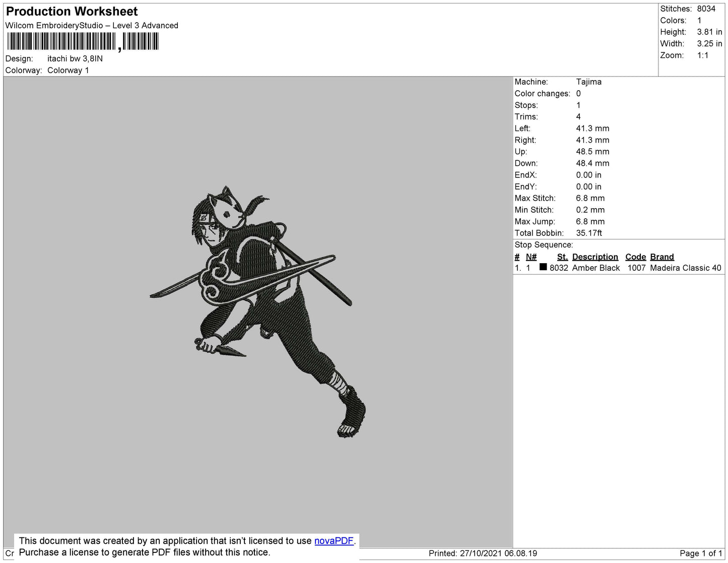Click the 'Code' column header
Viewport: 728px width, 563px height.
(636, 257)
